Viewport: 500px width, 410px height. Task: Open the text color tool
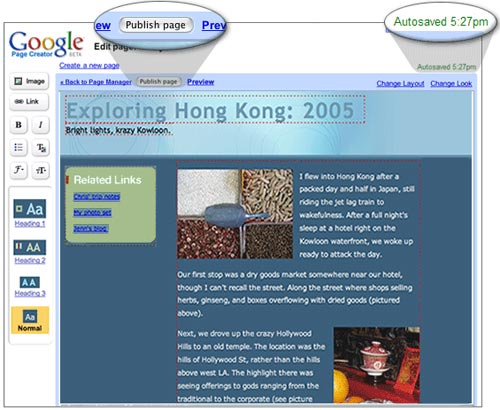pos(41,148)
